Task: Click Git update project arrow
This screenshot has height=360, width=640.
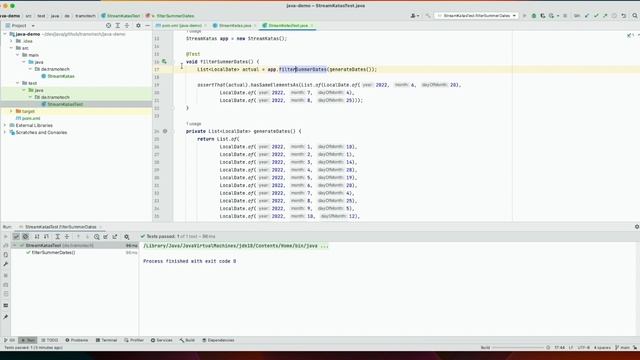Action: tap(587, 16)
